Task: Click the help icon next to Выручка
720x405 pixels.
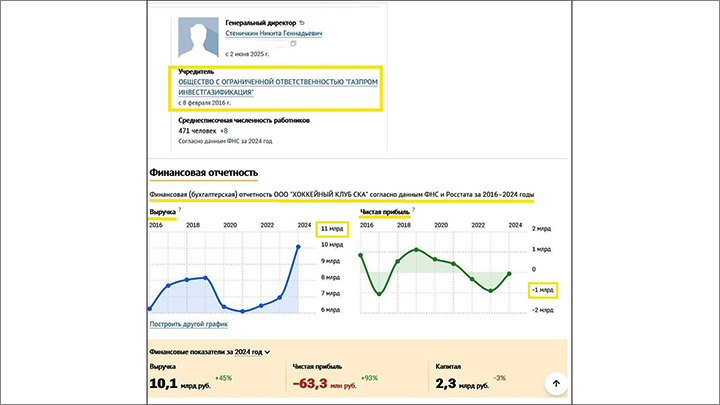Action: [x=180, y=211]
